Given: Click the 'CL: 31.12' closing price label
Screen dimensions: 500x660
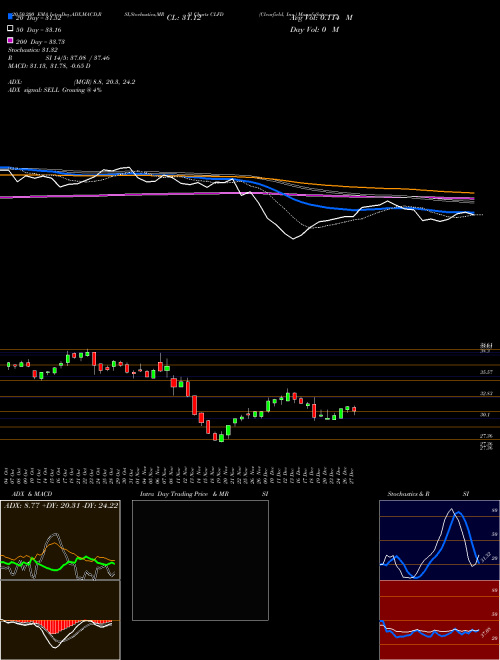Looking at the screenshot, I should point(184,18).
